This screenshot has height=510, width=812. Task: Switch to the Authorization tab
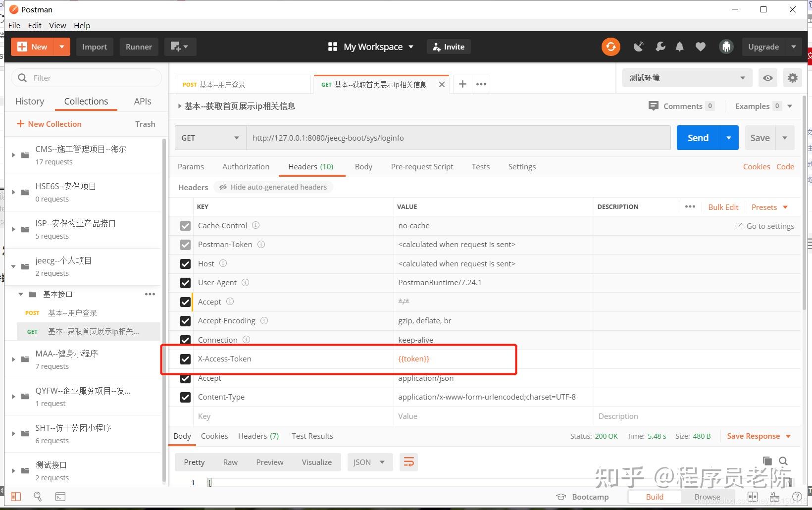pyautogui.click(x=246, y=166)
